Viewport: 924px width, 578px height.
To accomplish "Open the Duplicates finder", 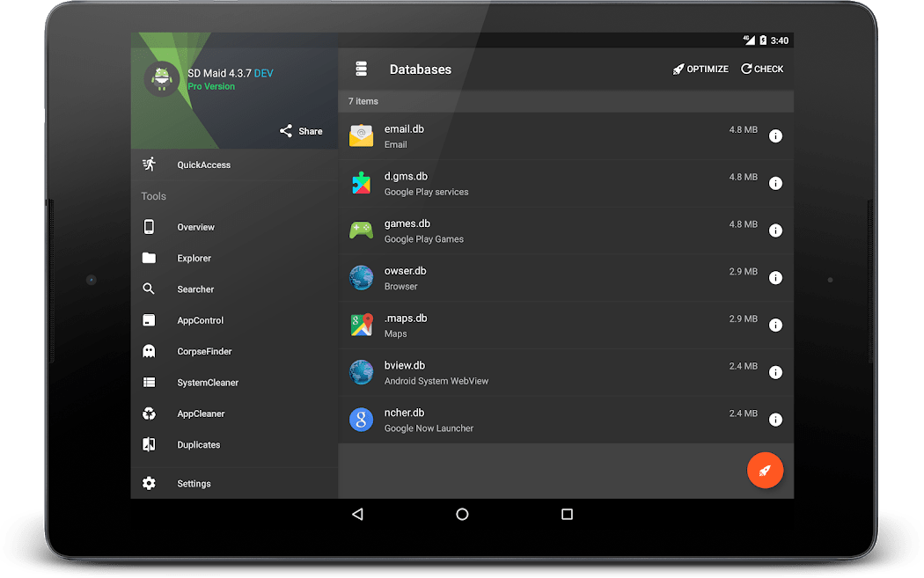I will click(198, 444).
